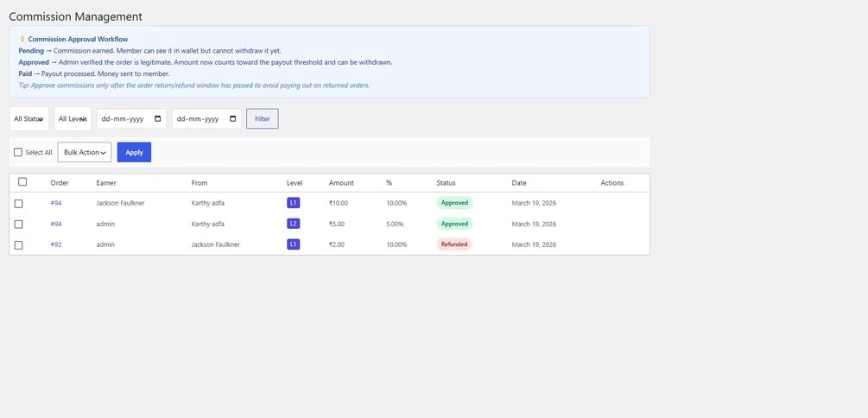868x418 pixels.
Task: Open the calendar picker in second date field
Action: click(x=232, y=118)
